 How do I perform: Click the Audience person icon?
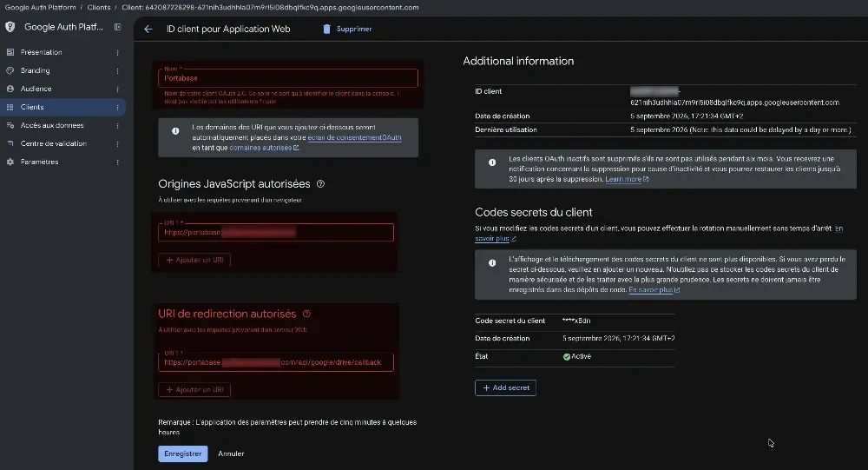[10, 89]
